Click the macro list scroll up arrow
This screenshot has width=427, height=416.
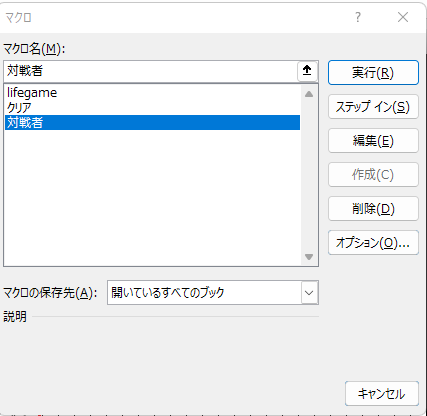309,94
